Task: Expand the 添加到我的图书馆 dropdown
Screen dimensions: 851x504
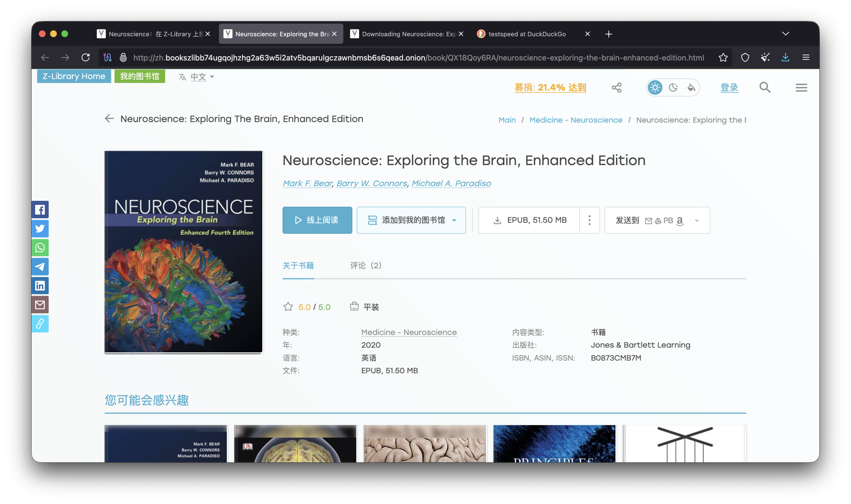Action: (x=454, y=220)
